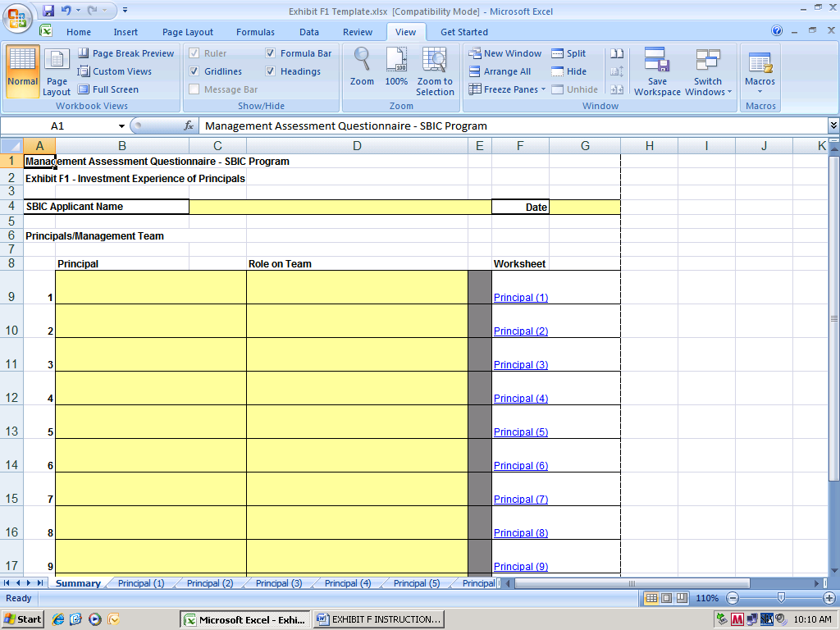The width and height of the screenshot is (840, 630).
Task: Adjust the zoom slider in status bar
Action: point(781,598)
